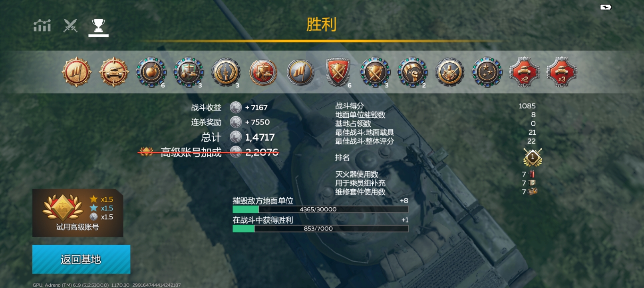Image resolution: width=644 pixels, height=288 pixels.
Task: Click the fire extinguisher usage icon
Action: pos(532,174)
